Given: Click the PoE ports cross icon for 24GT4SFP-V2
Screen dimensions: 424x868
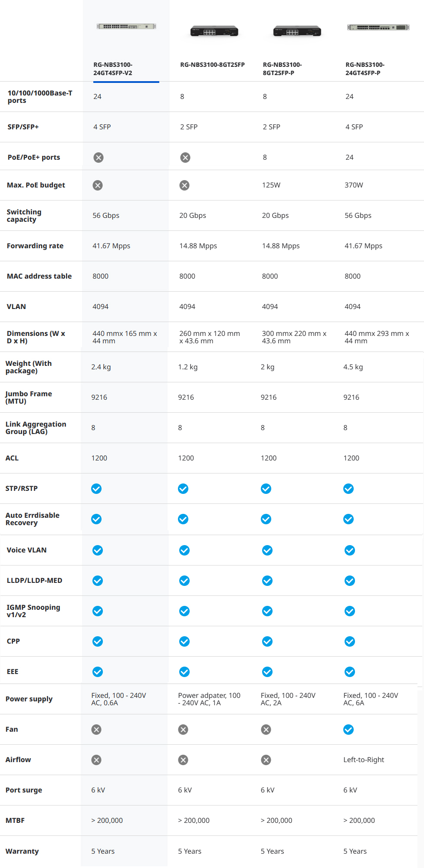Looking at the screenshot, I should tap(99, 158).
